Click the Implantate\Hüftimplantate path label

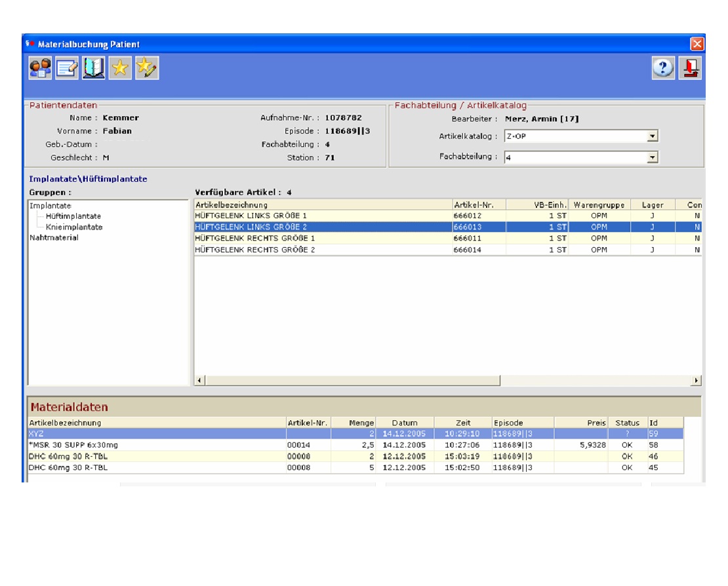tap(89, 179)
